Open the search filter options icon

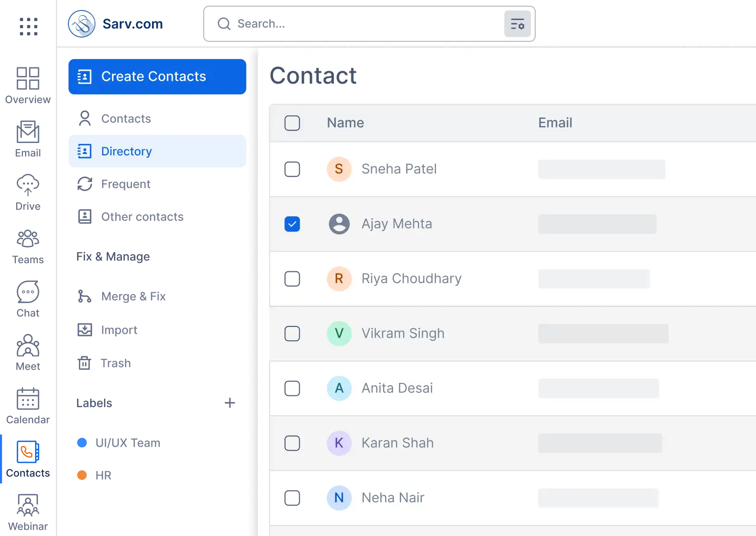(517, 24)
